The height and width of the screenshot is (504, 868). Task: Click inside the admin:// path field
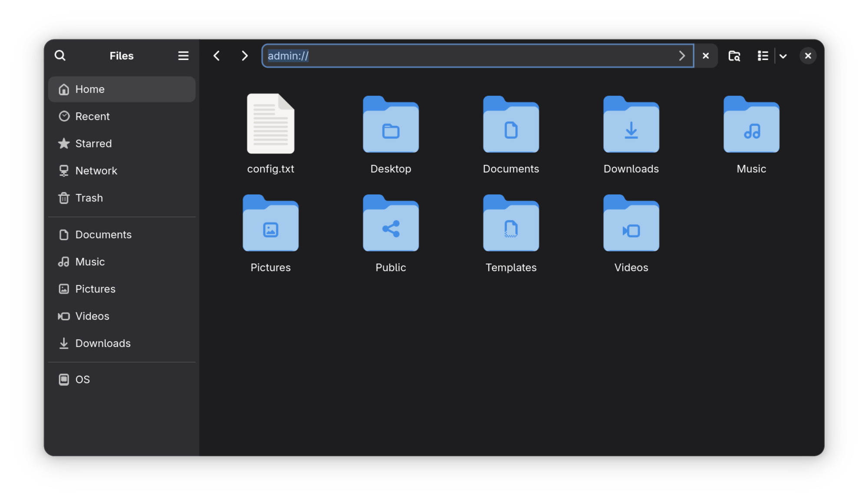tap(434, 56)
